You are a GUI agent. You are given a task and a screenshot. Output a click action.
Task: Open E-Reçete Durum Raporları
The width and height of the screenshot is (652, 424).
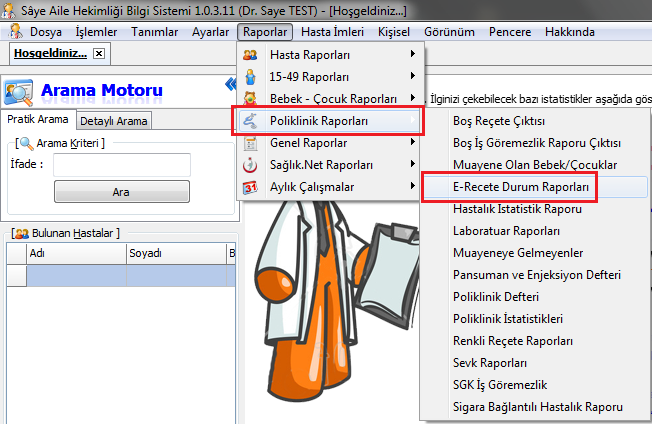(x=507, y=187)
